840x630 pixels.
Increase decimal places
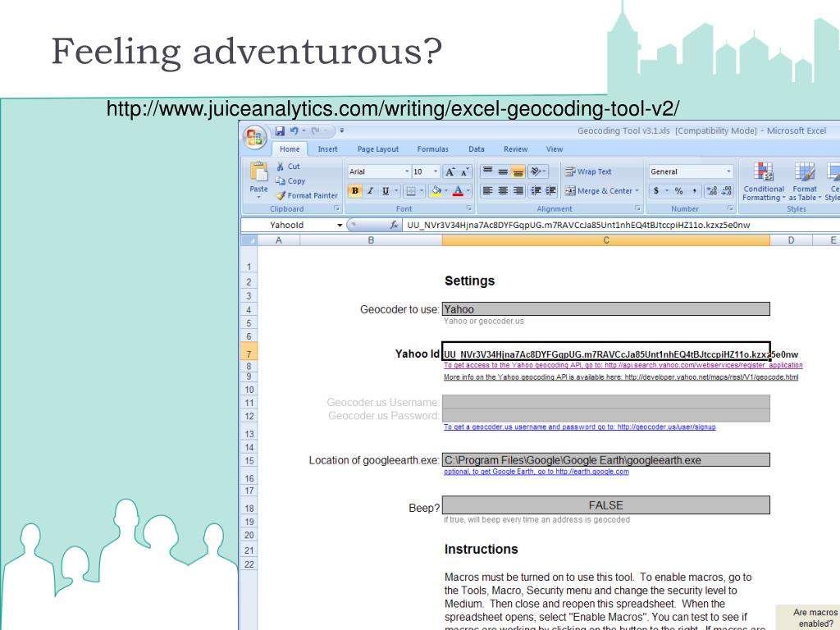pos(711,190)
